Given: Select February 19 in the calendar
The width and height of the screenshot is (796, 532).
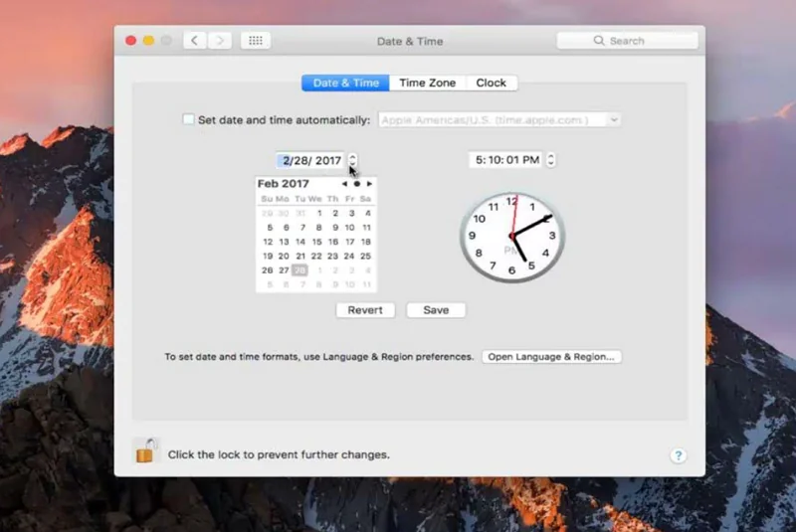Looking at the screenshot, I should pos(268,257).
